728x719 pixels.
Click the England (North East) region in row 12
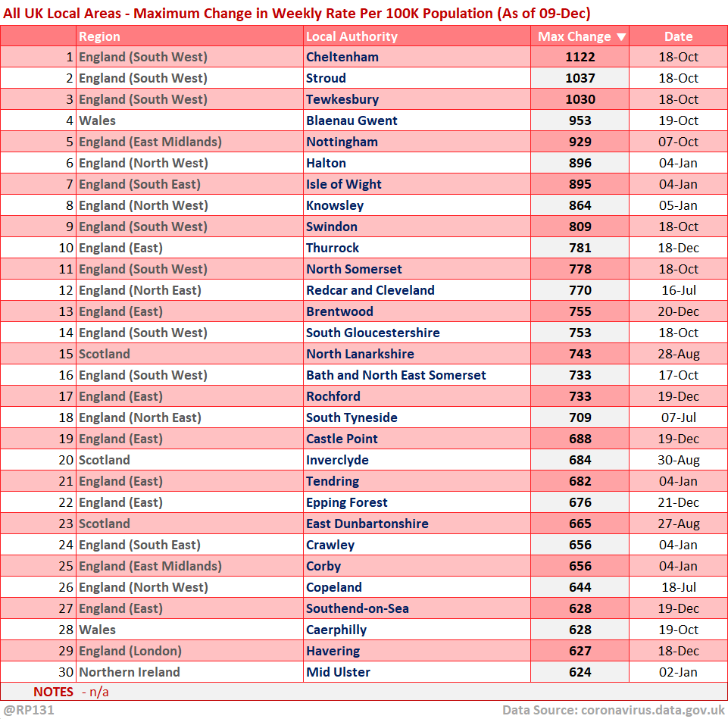tap(189, 290)
